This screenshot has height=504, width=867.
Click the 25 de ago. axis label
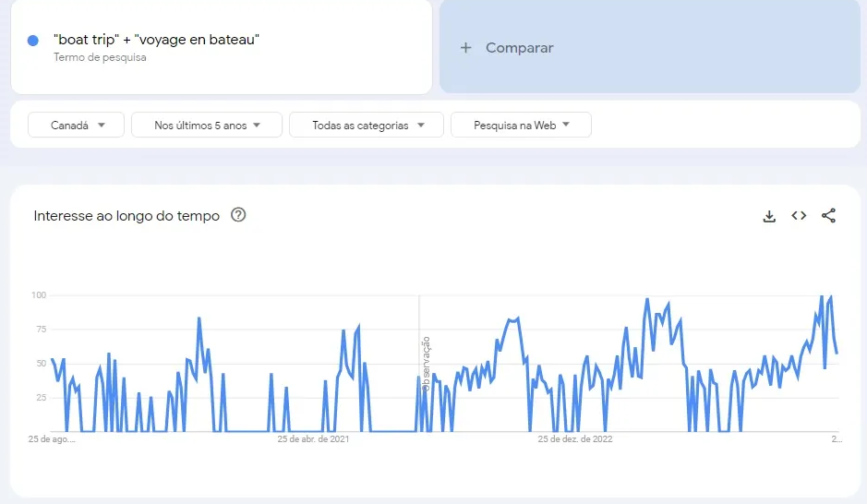(52, 439)
